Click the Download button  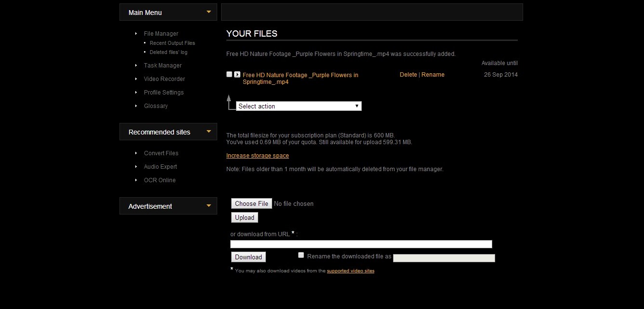click(248, 257)
